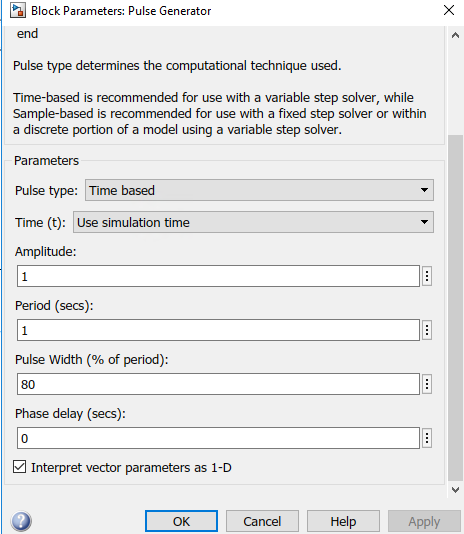Open Amplitude field's three-dot options menu

click(427, 276)
